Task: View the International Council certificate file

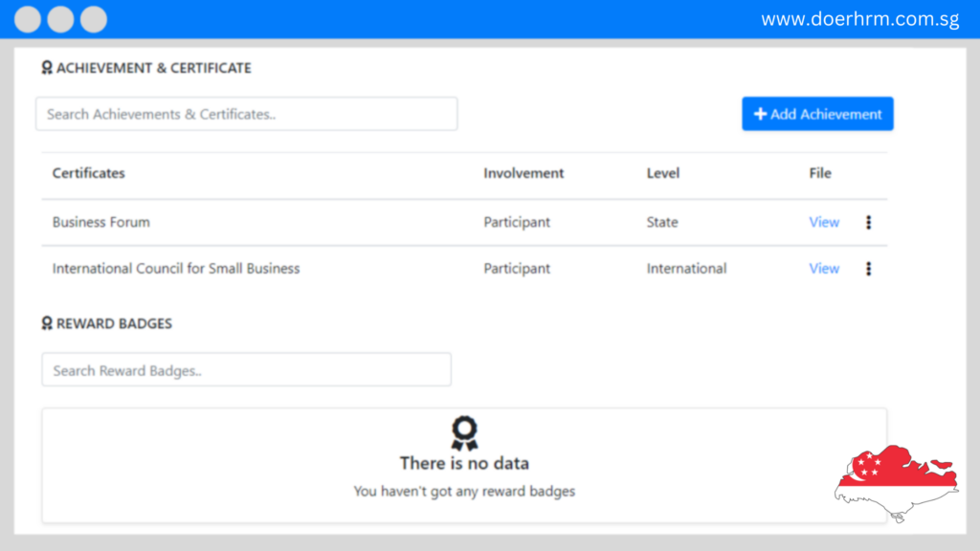Action: pyautogui.click(x=824, y=269)
